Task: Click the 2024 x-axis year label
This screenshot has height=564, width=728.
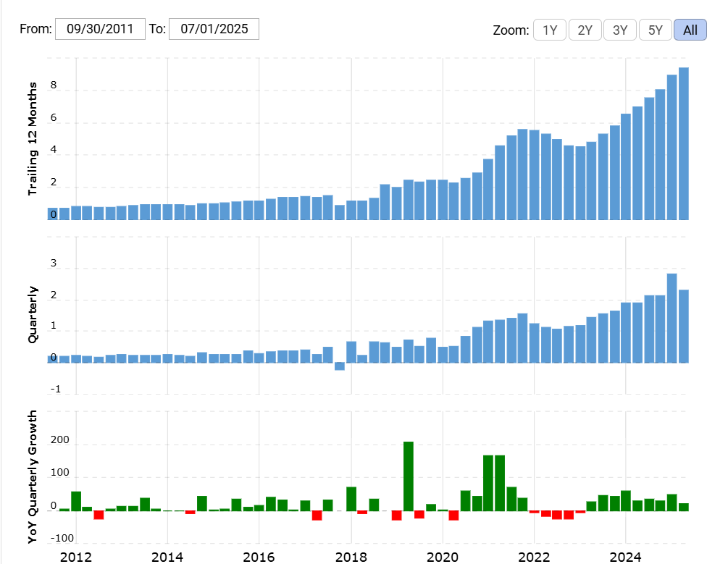Action: [x=625, y=556]
